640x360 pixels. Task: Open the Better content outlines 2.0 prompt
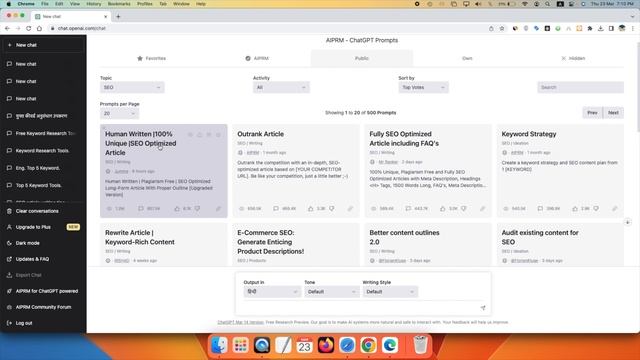point(428,245)
